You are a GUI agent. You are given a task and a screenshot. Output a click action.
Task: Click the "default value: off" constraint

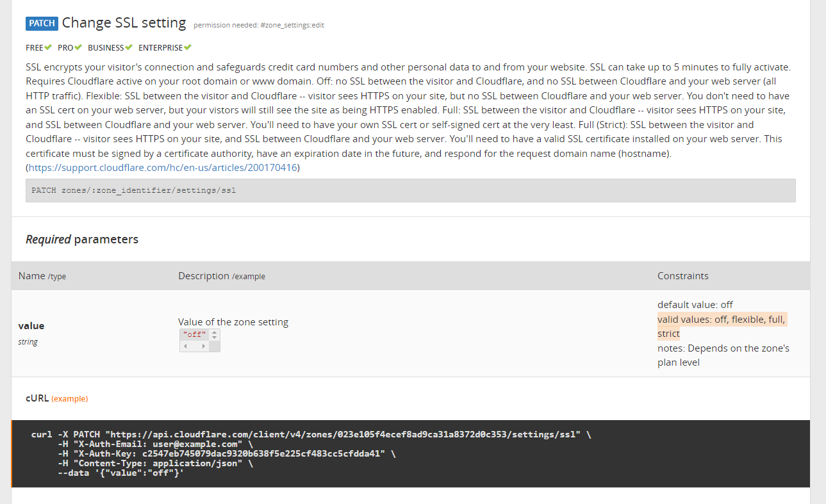click(695, 305)
